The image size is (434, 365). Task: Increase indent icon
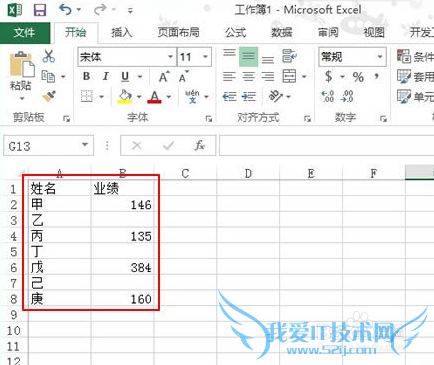(249, 97)
